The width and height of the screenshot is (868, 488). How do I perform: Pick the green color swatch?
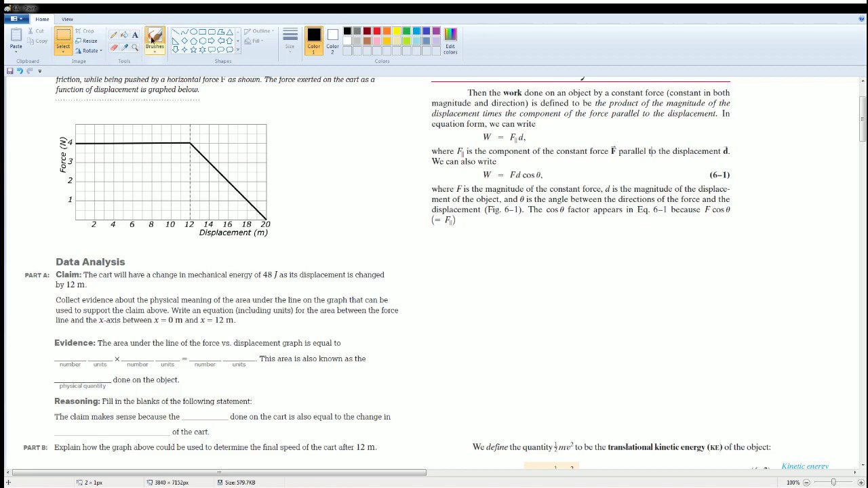(406, 31)
